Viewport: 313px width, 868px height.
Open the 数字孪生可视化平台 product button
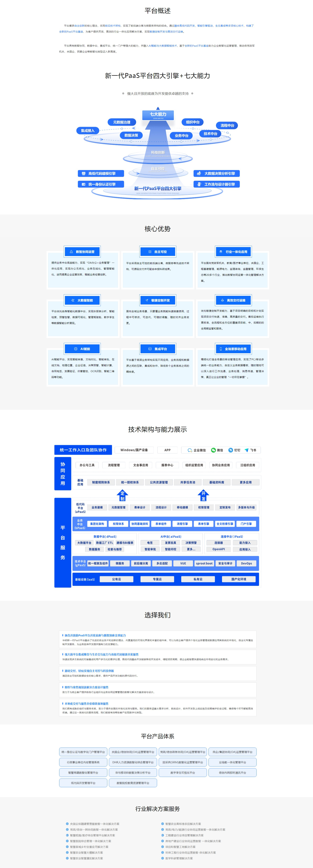[182, 772]
